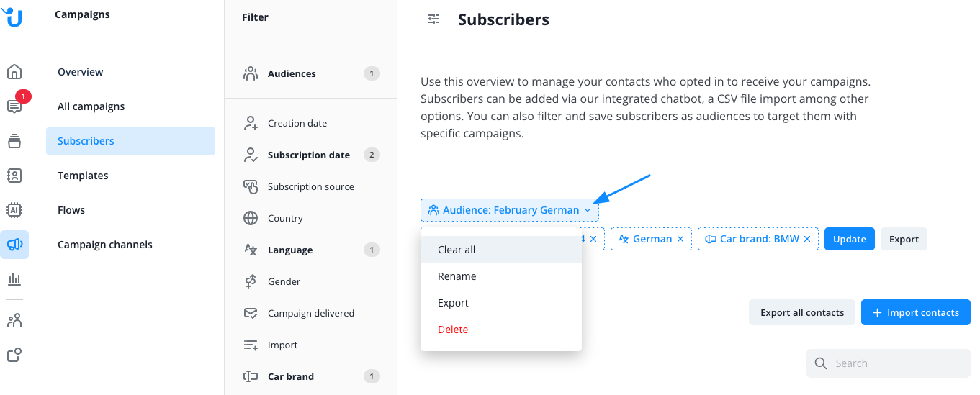Open the team members people icon
The image size is (980, 395).
[14, 321]
